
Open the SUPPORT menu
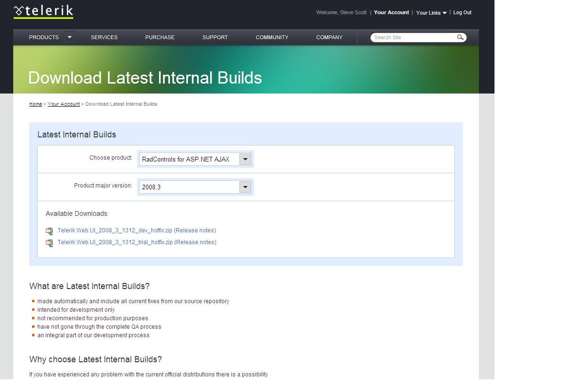[x=215, y=37]
